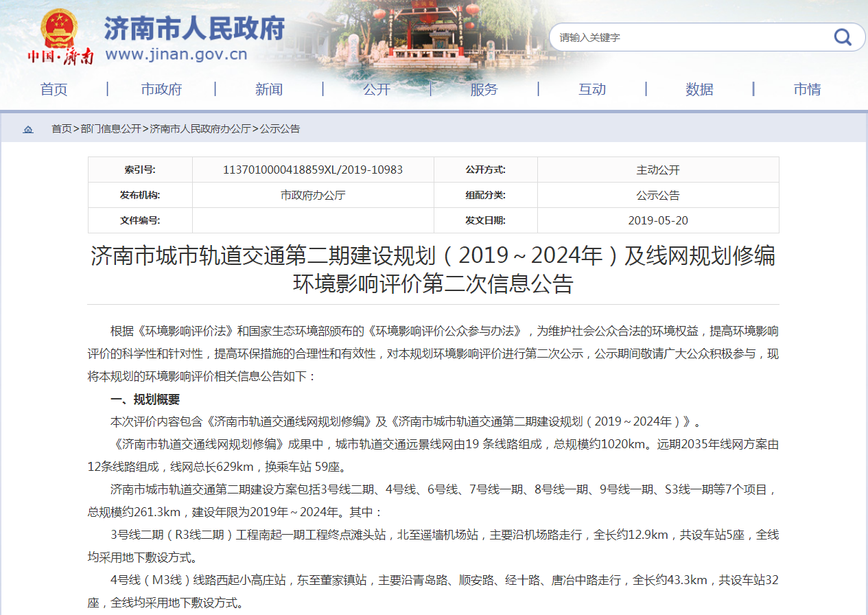This screenshot has height=615, width=868.
Task: Click the paragraph starting 本次评价内容包含
Action: (406, 421)
